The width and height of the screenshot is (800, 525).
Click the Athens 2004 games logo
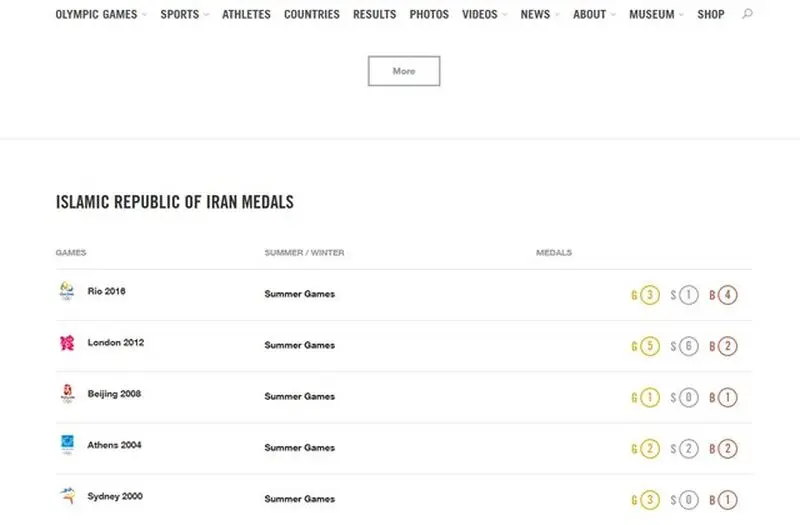click(x=67, y=445)
